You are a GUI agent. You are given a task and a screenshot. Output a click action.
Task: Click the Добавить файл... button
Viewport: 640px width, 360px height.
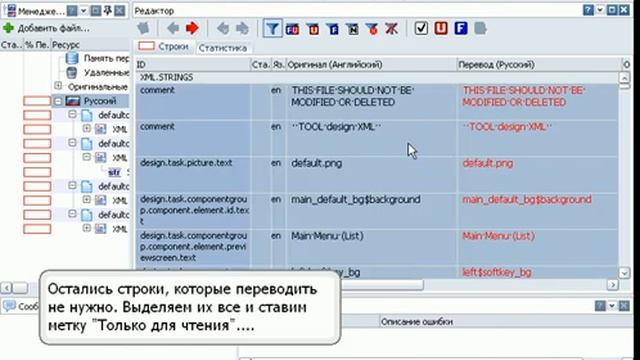click(x=46, y=28)
